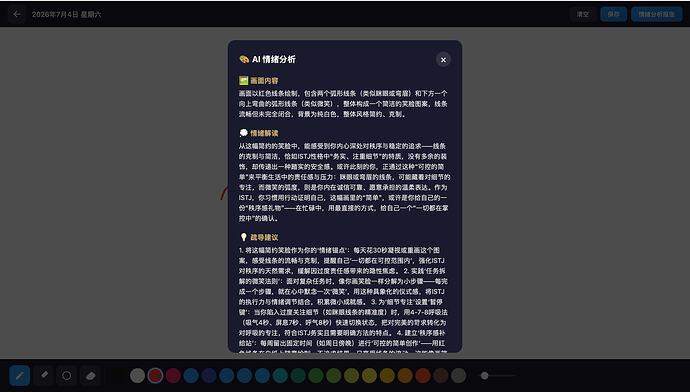Click paragraph starting 画面以红色线条绘制
690x392 pixels.
click(343, 104)
